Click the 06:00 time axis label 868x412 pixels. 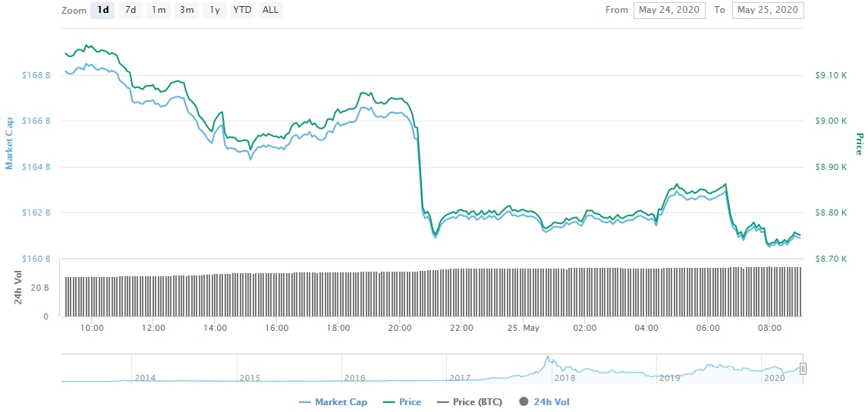point(708,327)
